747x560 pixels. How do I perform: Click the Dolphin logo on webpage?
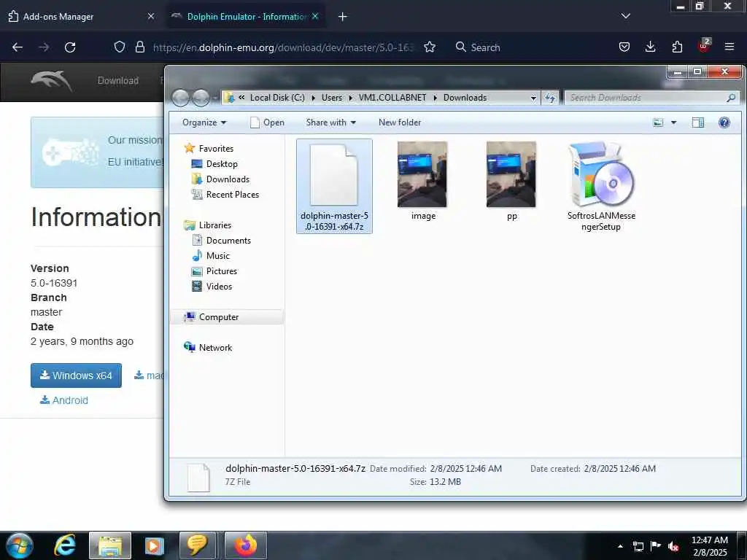pos(52,80)
